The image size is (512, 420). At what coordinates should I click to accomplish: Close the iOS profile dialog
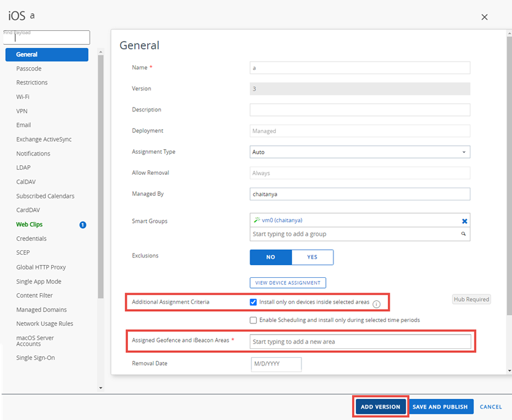pos(484,17)
